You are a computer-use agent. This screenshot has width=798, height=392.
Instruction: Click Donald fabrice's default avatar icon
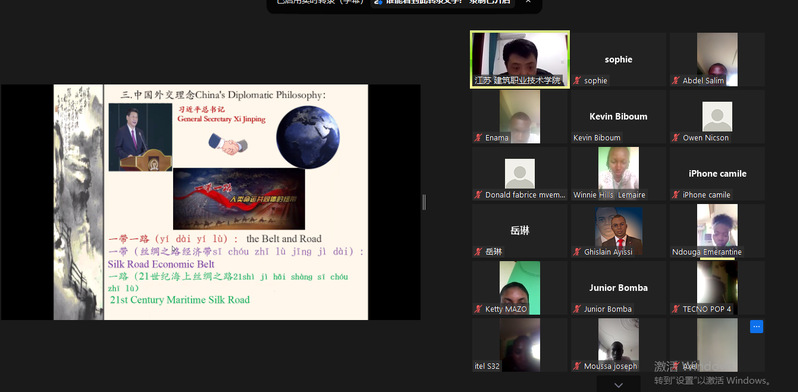[x=520, y=174]
